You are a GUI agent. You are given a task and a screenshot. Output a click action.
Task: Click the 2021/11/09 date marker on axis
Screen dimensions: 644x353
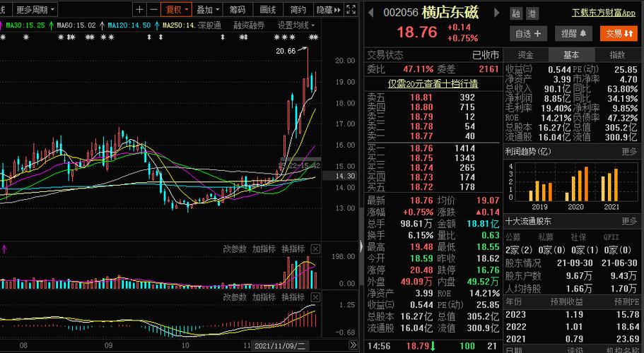280,346
